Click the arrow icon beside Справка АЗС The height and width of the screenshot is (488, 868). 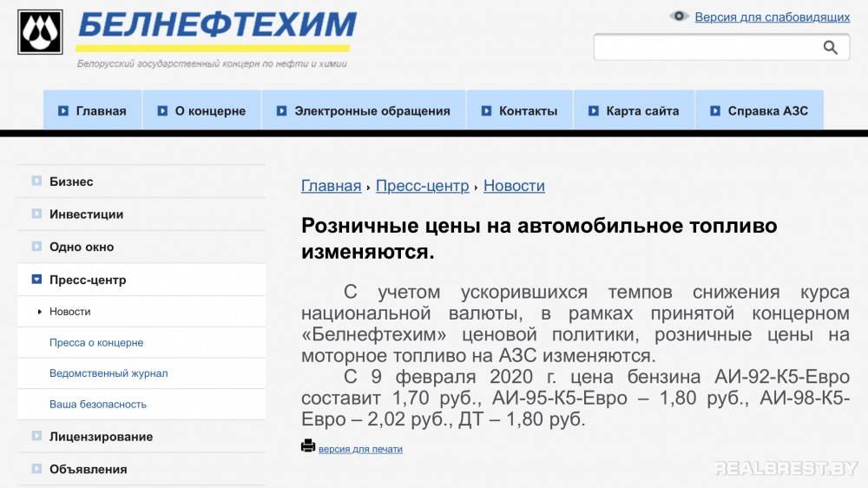click(x=715, y=111)
